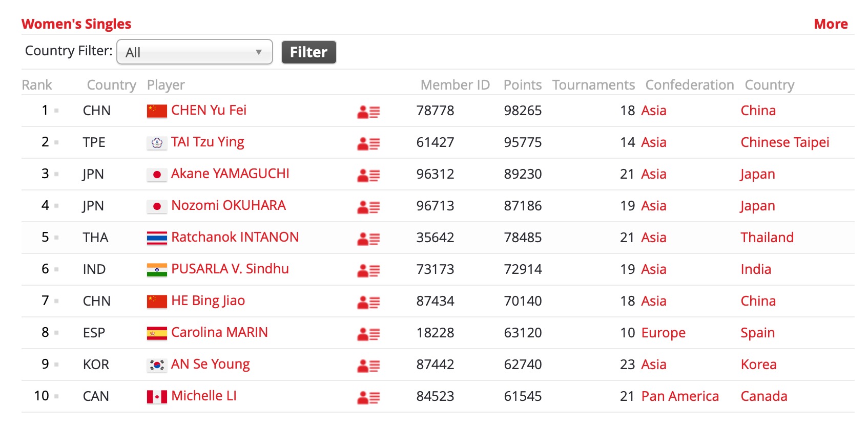Click the Korea flag next to AN Se Young
868x428 pixels.
pos(157,365)
